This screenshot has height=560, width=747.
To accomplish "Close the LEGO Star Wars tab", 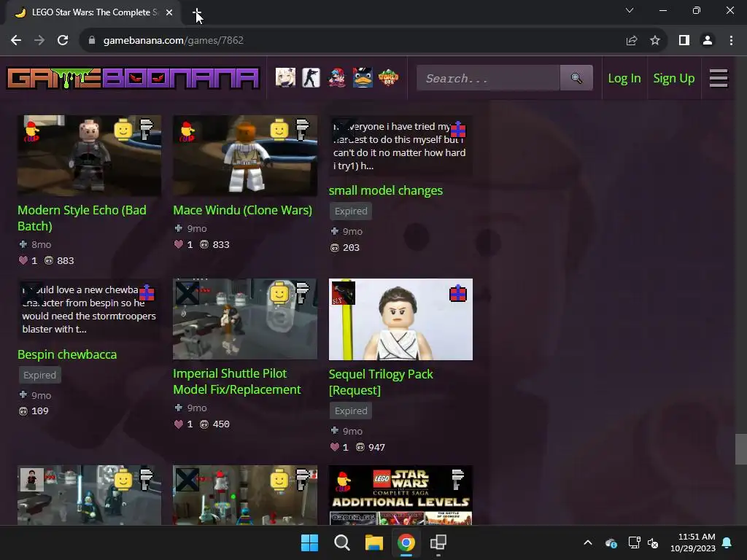I will click(169, 12).
